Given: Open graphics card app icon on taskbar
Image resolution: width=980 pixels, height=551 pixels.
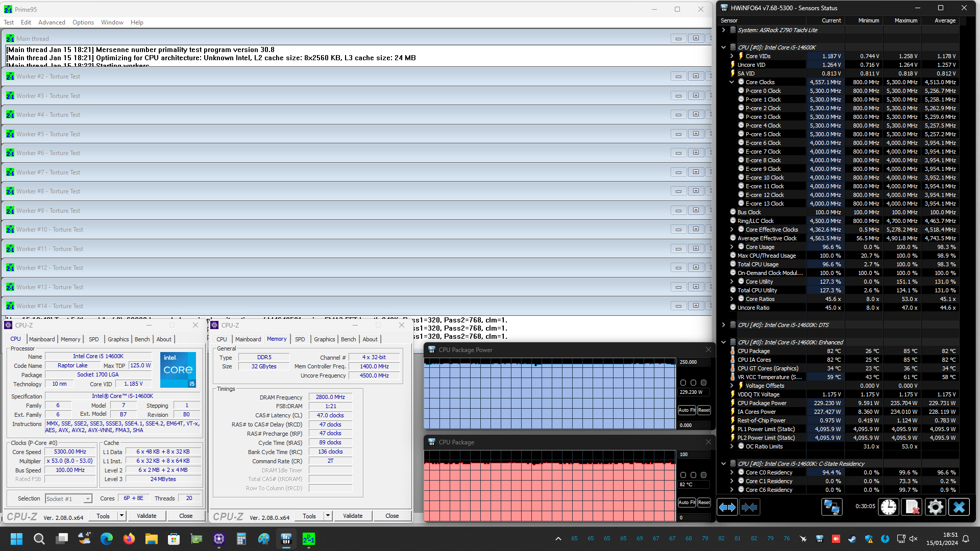Looking at the screenshot, I should coord(197,539).
